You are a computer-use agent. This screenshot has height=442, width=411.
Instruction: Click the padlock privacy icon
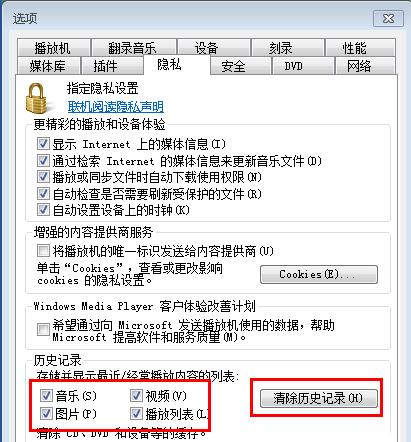[36, 98]
